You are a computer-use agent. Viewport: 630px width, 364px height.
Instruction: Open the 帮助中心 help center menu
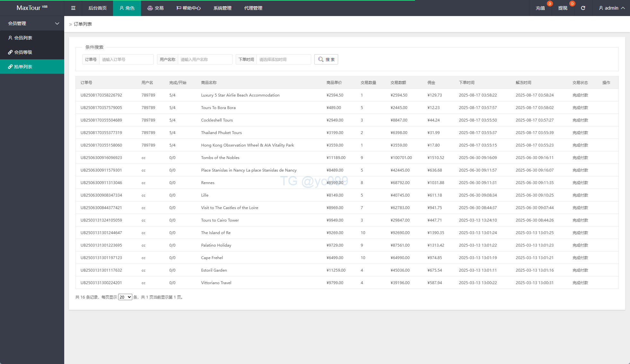(x=188, y=8)
